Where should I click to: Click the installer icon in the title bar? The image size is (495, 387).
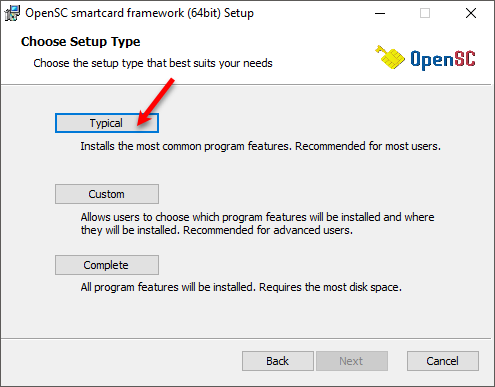pyautogui.click(x=12, y=13)
